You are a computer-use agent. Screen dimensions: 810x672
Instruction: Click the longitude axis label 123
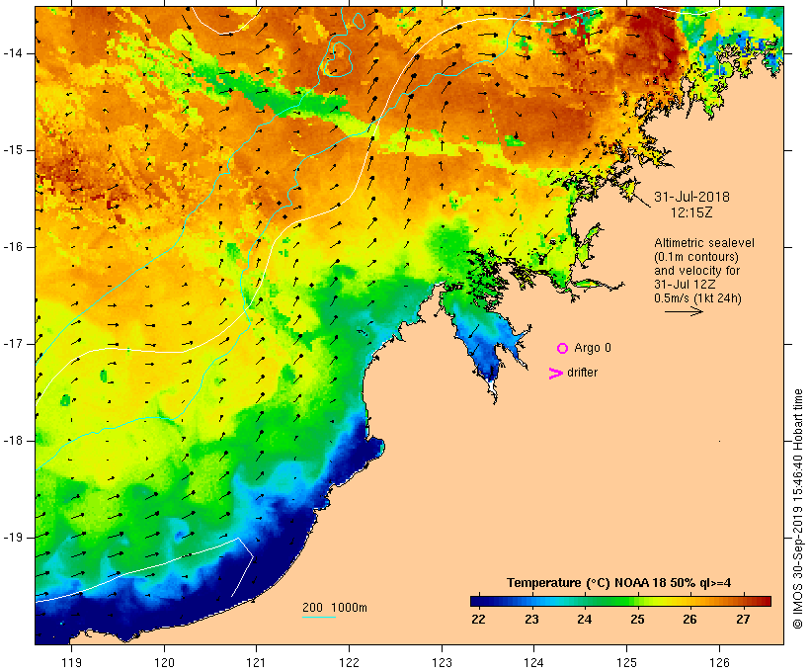[442, 662]
